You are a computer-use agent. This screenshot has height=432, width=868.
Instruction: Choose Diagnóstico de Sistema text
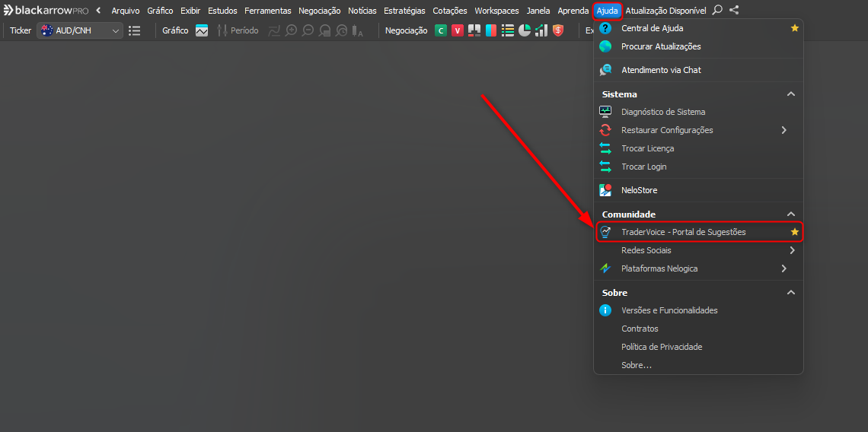coord(663,112)
